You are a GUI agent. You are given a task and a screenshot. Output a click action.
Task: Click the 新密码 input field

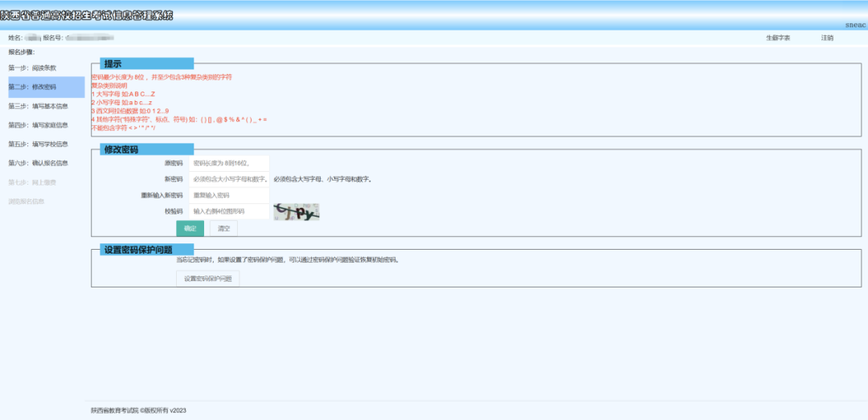click(x=228, y=179)
